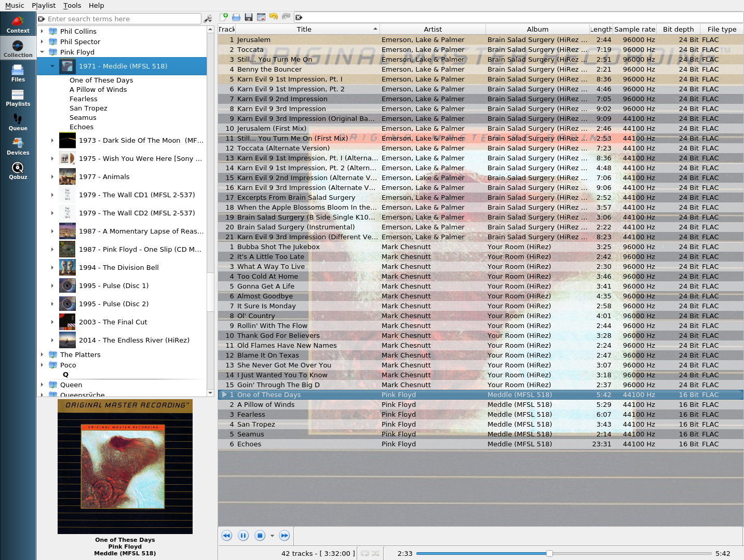Open the Files sidebar tab
The width and height of the screenshot is (744, 560).
point(18,73)
